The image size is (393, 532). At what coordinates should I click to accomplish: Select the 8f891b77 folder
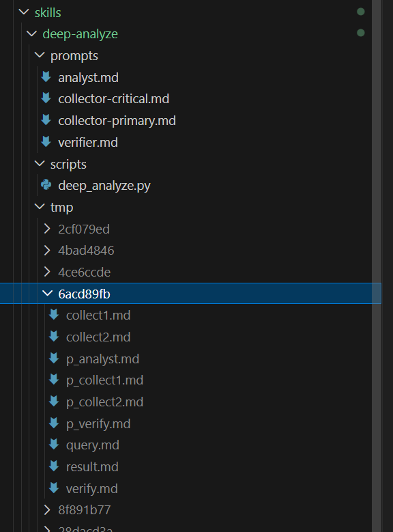tap(85, 510)
